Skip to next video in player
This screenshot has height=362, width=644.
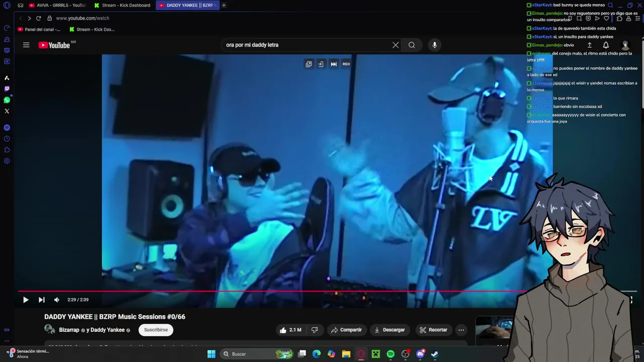42,300
